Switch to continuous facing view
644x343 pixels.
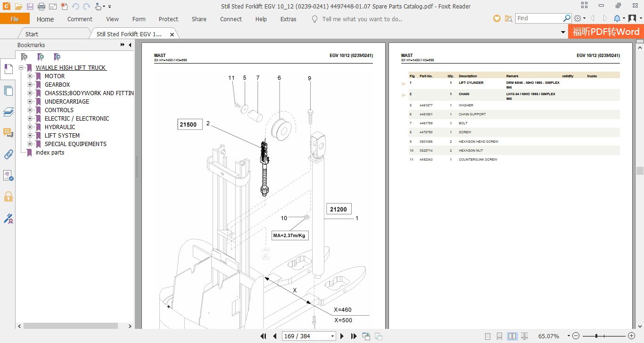coord(525,336)
